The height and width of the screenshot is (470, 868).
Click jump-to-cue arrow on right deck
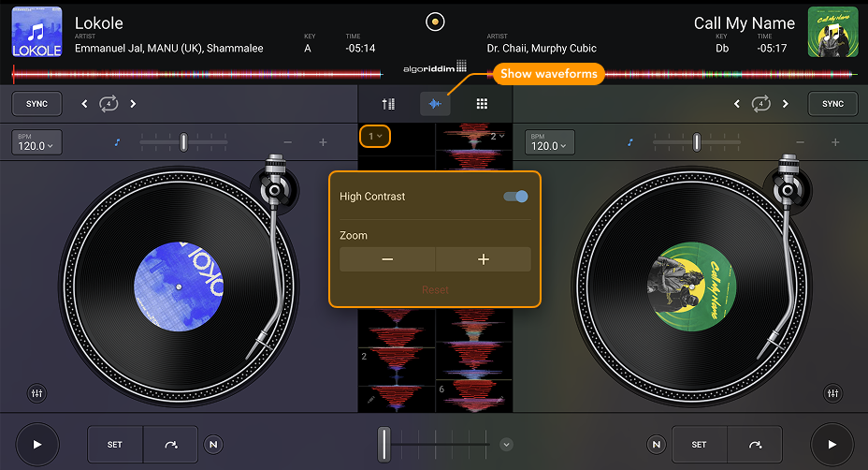(755, 445)
